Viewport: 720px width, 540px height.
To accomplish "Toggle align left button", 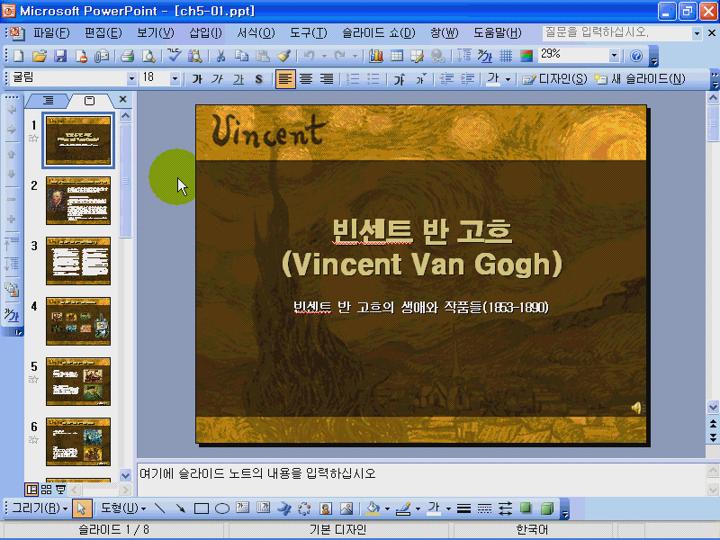I will (285, 79).
